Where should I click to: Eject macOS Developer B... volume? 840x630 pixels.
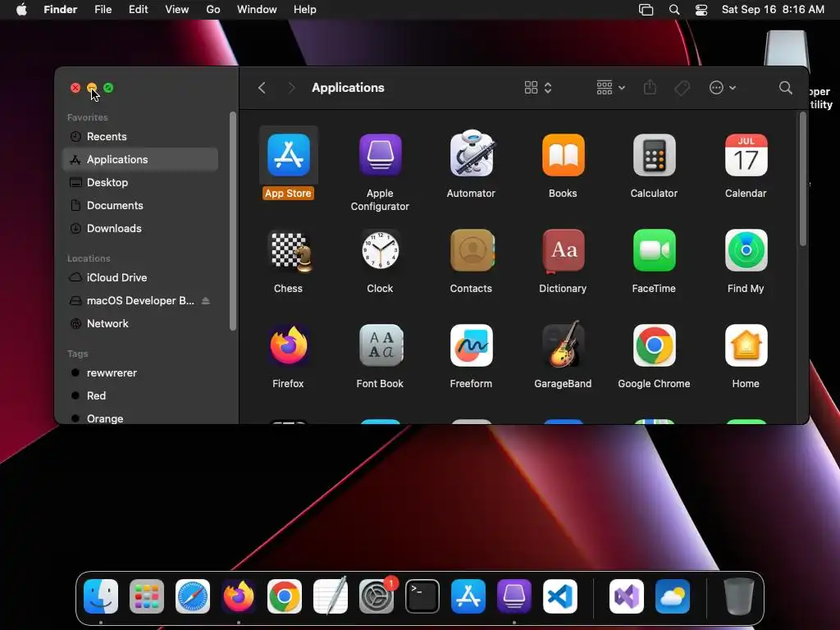206,301
